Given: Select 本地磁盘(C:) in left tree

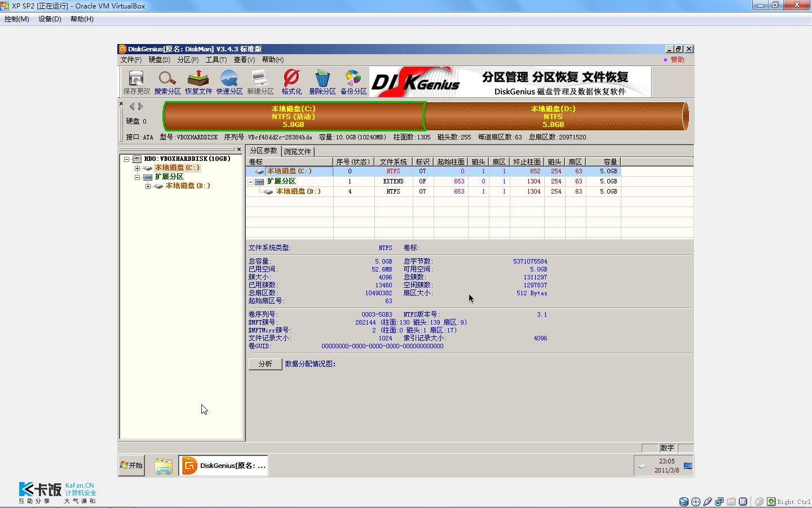Looking at the screenshot, I should 177,168.
